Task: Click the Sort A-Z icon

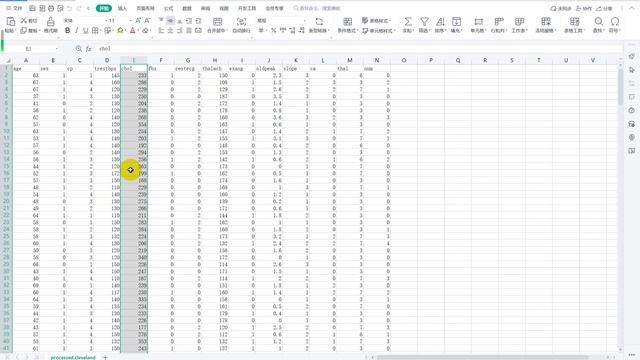Action: (x=440, y=22)
